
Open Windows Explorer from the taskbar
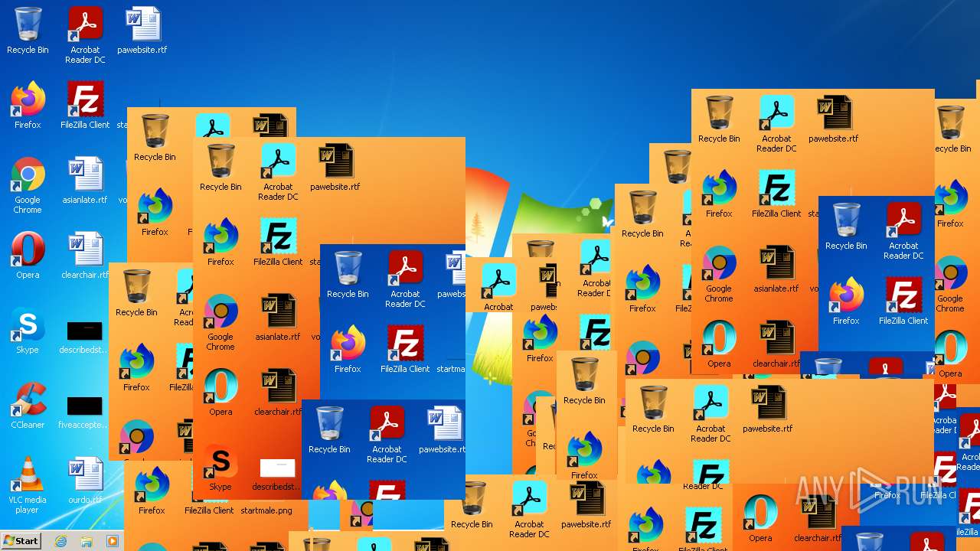tap(87, 541)
